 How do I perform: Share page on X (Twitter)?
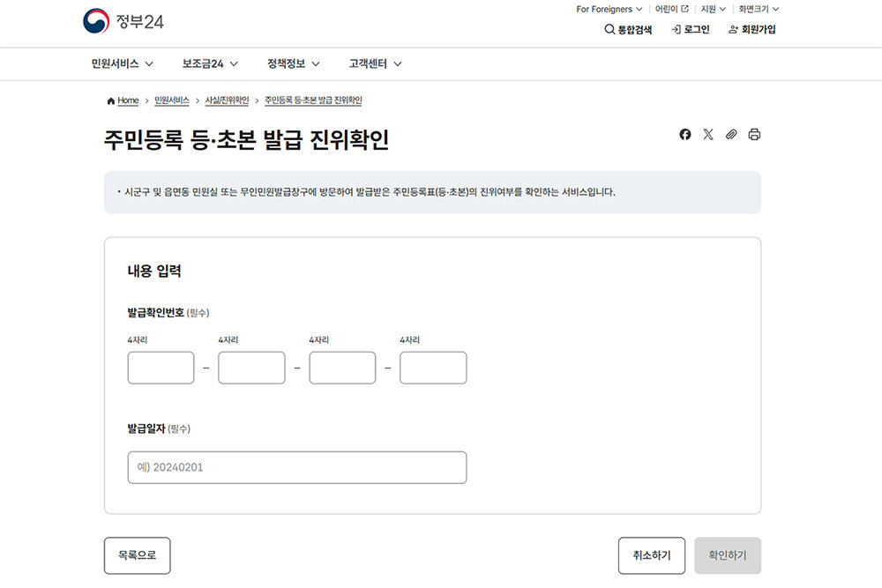point(708,135)
